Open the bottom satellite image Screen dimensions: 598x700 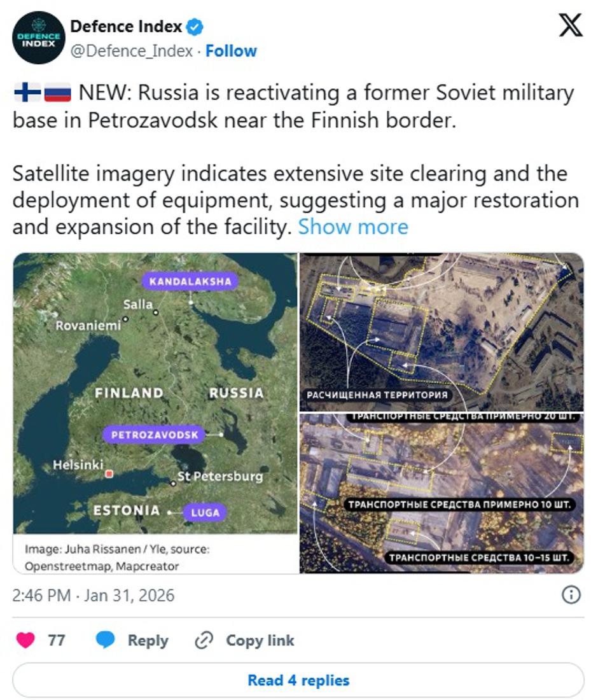442,493
